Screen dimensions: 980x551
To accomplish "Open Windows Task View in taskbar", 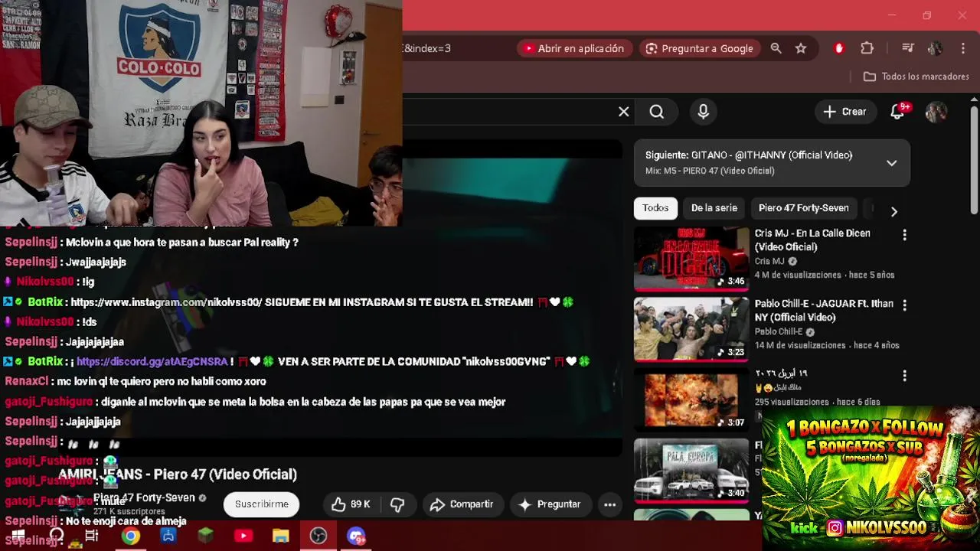I will (92, 536).
